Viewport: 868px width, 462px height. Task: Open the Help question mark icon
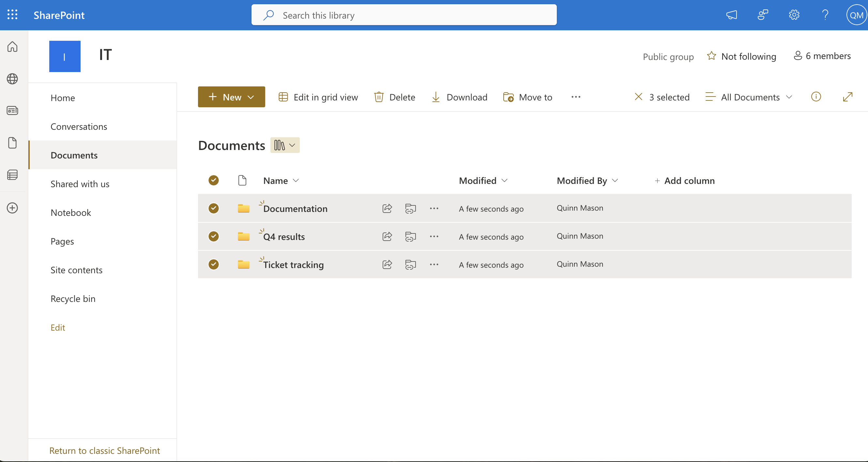pos(825,15)
